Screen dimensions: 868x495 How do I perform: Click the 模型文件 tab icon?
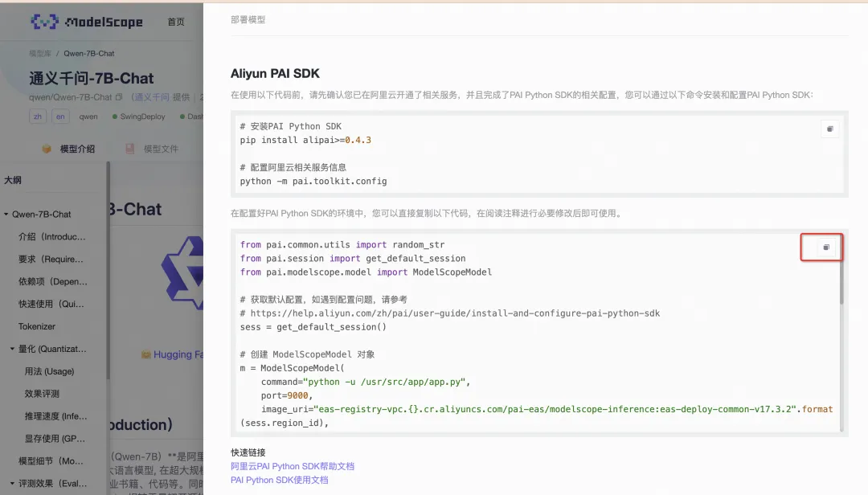coord(130,149)
